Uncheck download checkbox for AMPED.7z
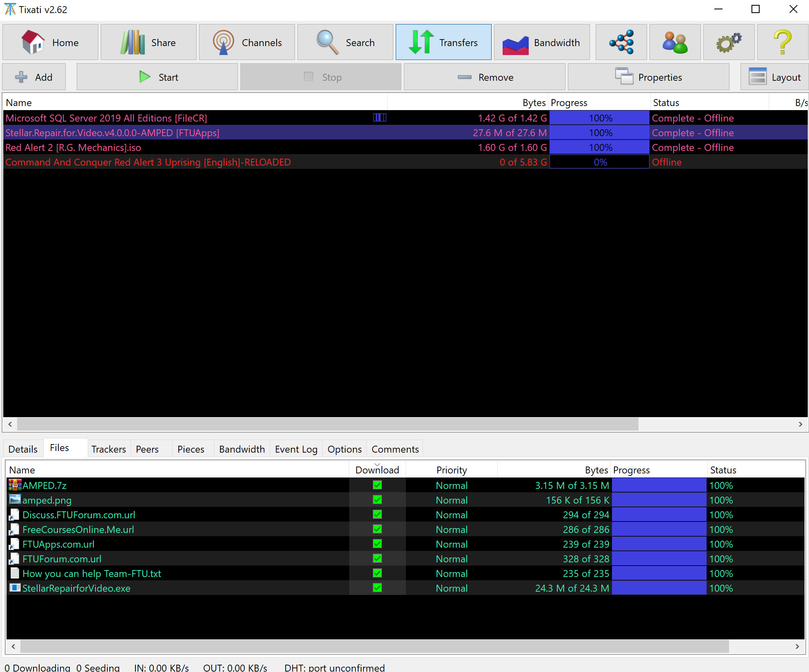 377,485
